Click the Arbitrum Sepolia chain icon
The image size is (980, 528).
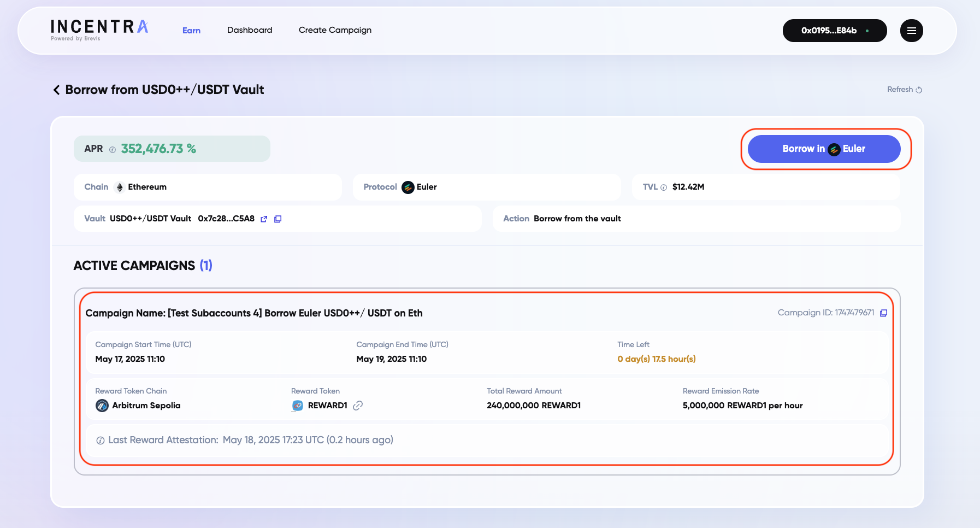coord(102,406)
